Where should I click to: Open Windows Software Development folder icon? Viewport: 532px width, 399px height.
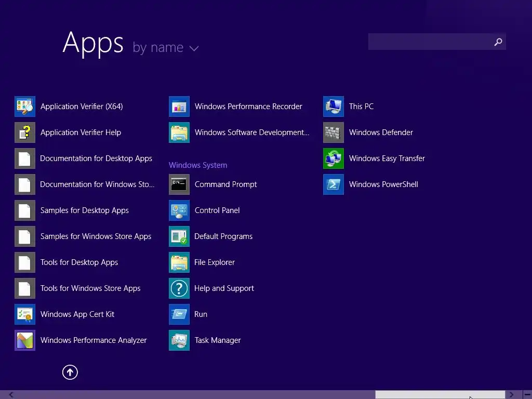pyautogui.click(x=179, y=132)
